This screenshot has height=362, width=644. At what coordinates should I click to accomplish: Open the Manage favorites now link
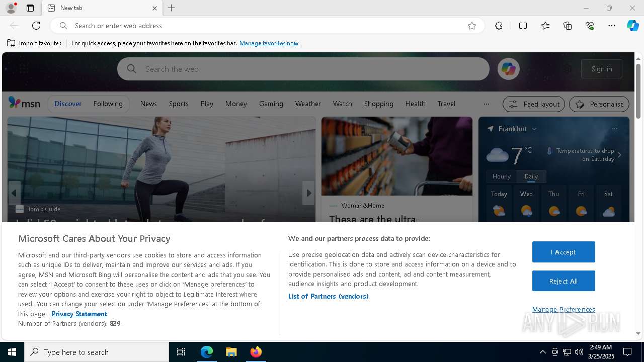pos(269,43)
